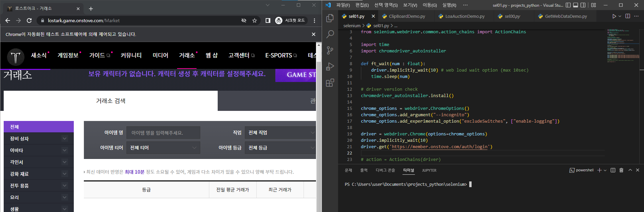Open the 편집(E) menu in VS Code
This screenshot has width=644, height=212.
362,5
